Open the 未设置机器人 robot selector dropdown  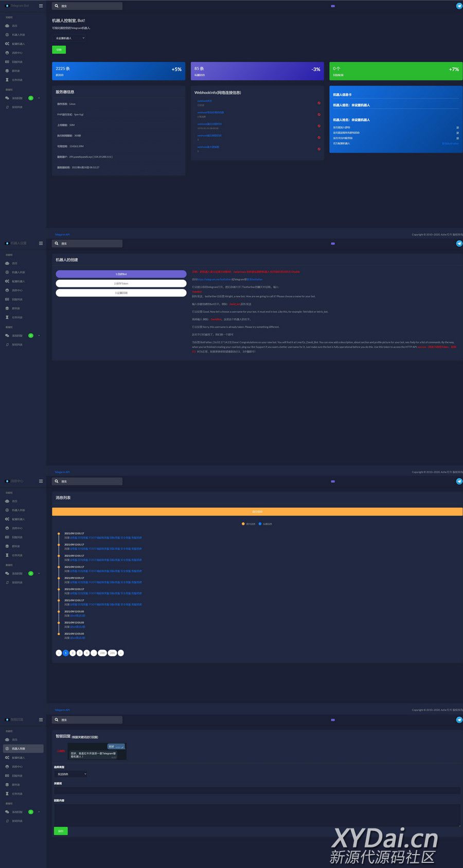tap(70, 38)
